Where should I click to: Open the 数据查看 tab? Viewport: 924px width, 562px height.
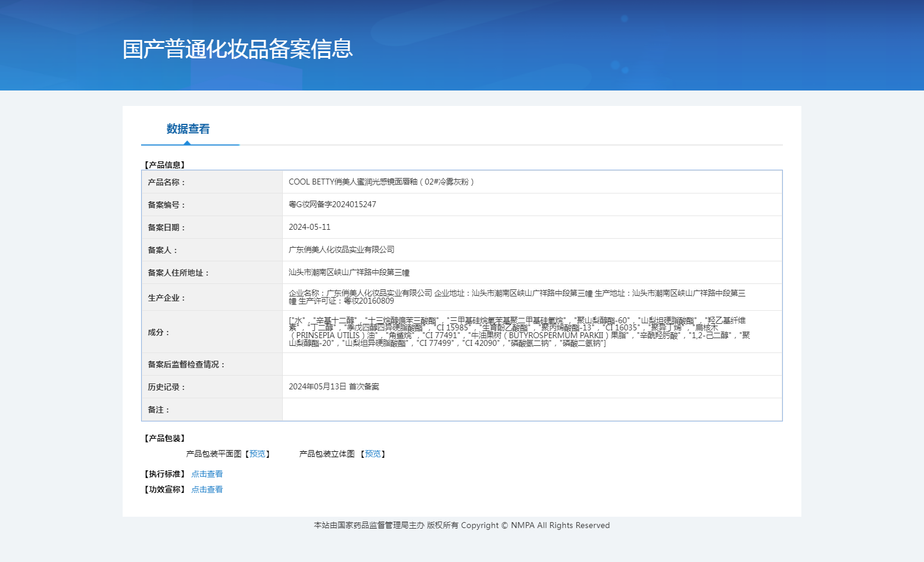(188, 129)
